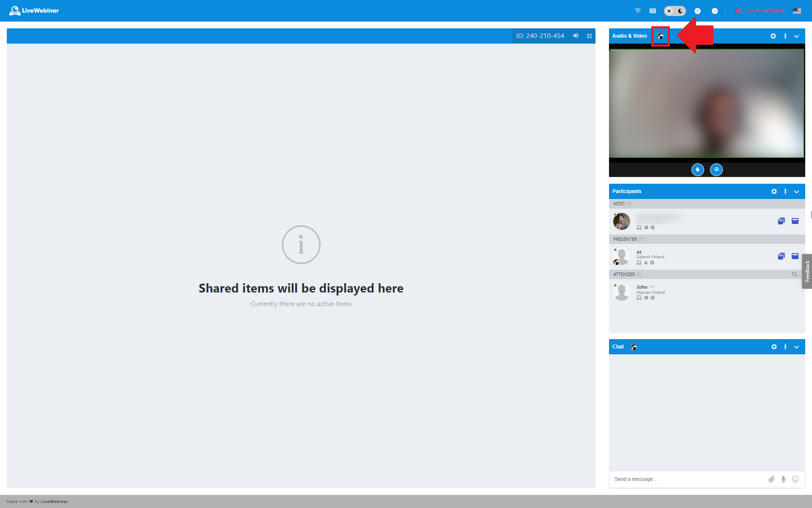Screen dimensions: 812x508
Task: Open the emoji picker in chat
Action: [x=796, y=479]
